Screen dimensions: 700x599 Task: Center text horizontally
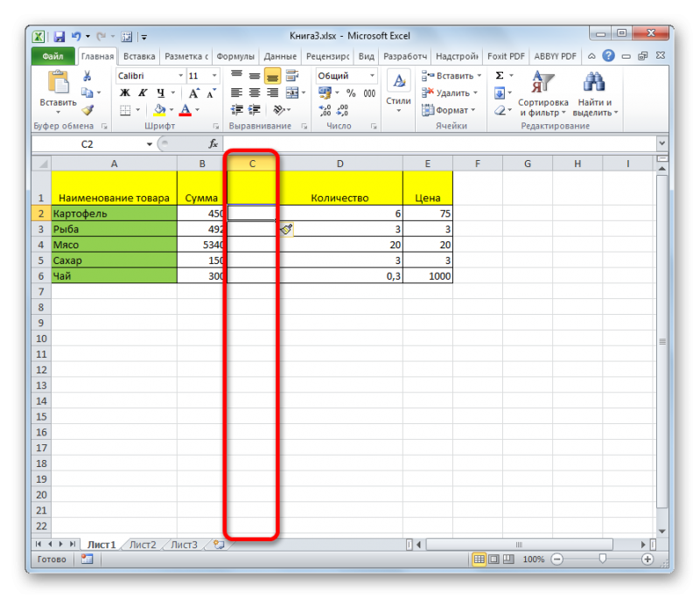click(255, 93)
